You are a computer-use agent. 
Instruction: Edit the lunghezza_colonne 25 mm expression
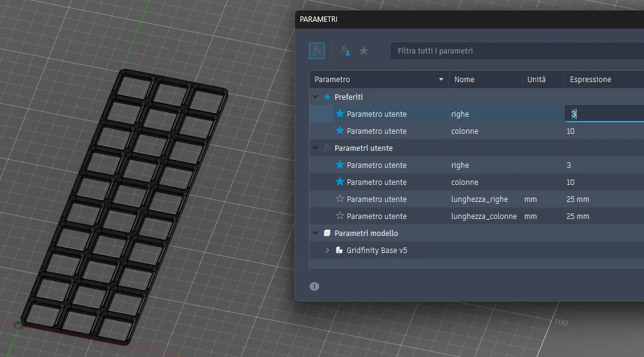[578, 216]
